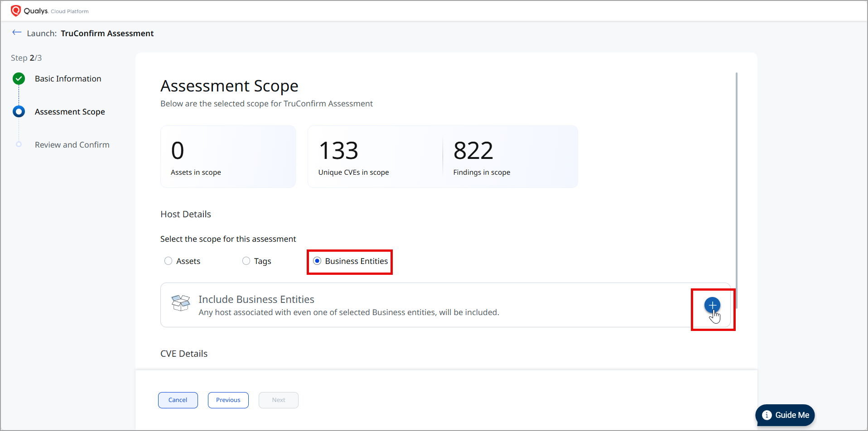Click the blue Assessment Scope step indicator

point(19,111)
